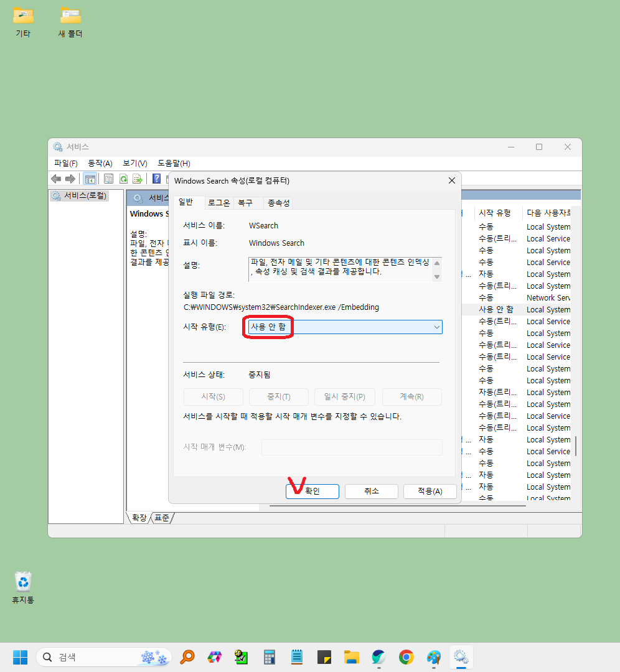
Task: Click the description box scroll down arrow
Action: [x=437, y=276]
